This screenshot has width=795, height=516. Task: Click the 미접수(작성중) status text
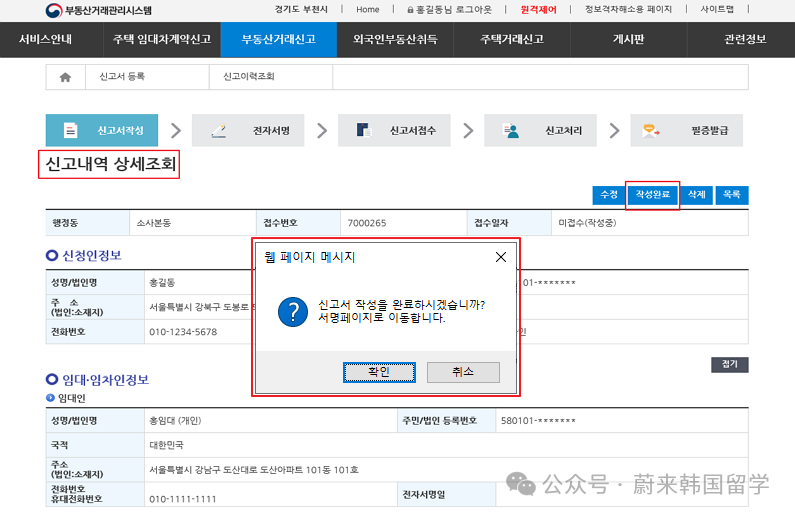coord(587,223)
